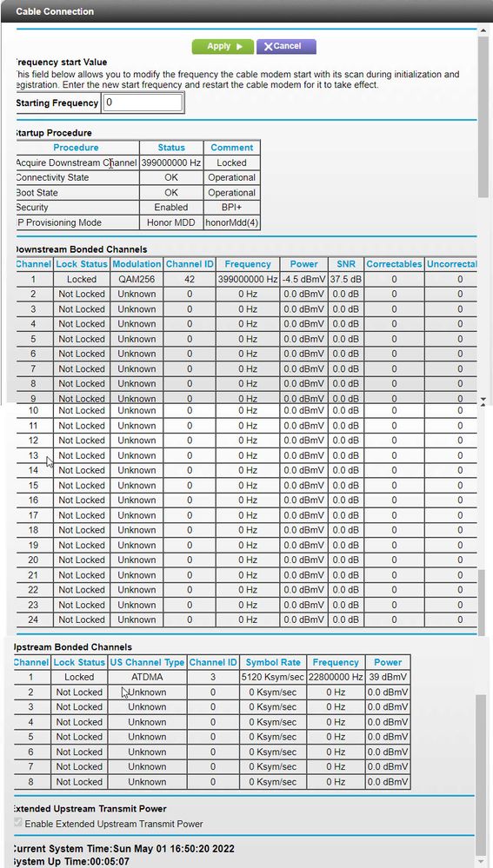Click the -4.5 dBmV downstream power value
The height and width of the screenshot is (868, 493).
point(303,279)
